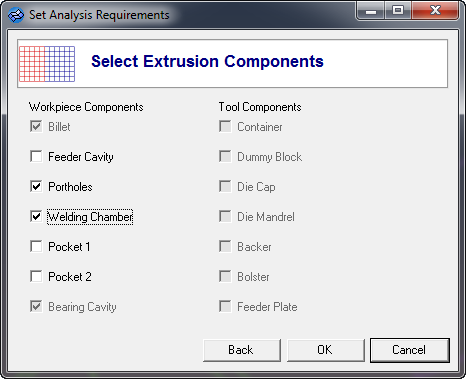Viewport: 466px width, 379px height.
Task: Click the Backer checkbox
Action: pyautogui.click(x=225, y=246)
